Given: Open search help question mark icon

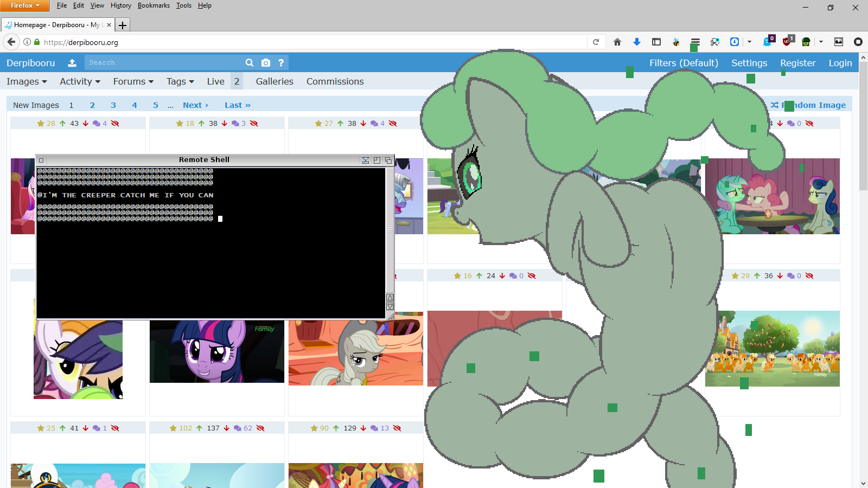Looking at the screenshot, I should (281, 63).
